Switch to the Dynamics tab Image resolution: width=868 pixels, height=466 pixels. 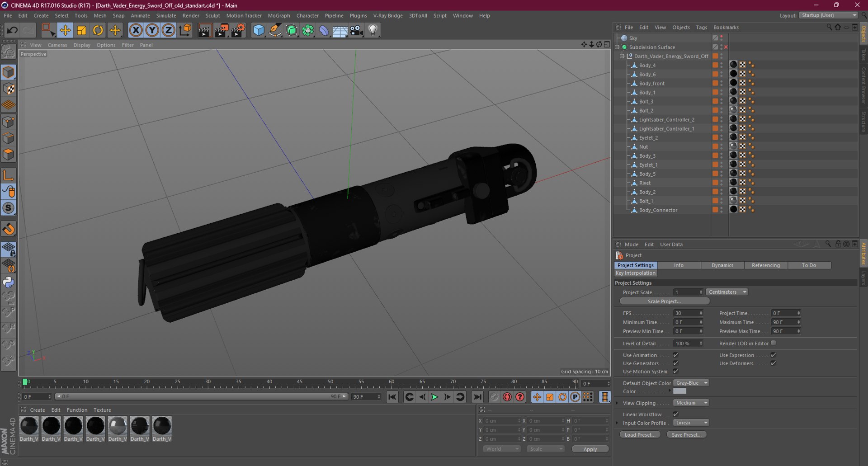(x=722, y=265)
